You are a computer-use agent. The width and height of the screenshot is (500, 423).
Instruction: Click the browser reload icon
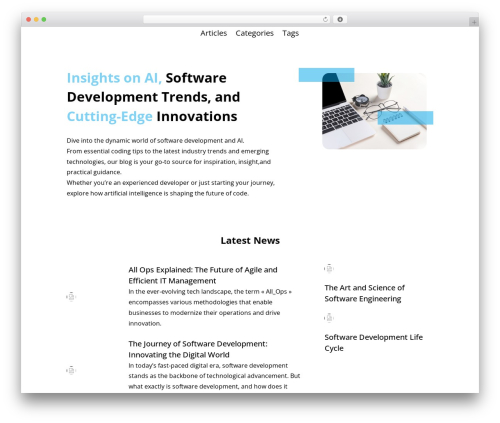[x=325, y=20]
